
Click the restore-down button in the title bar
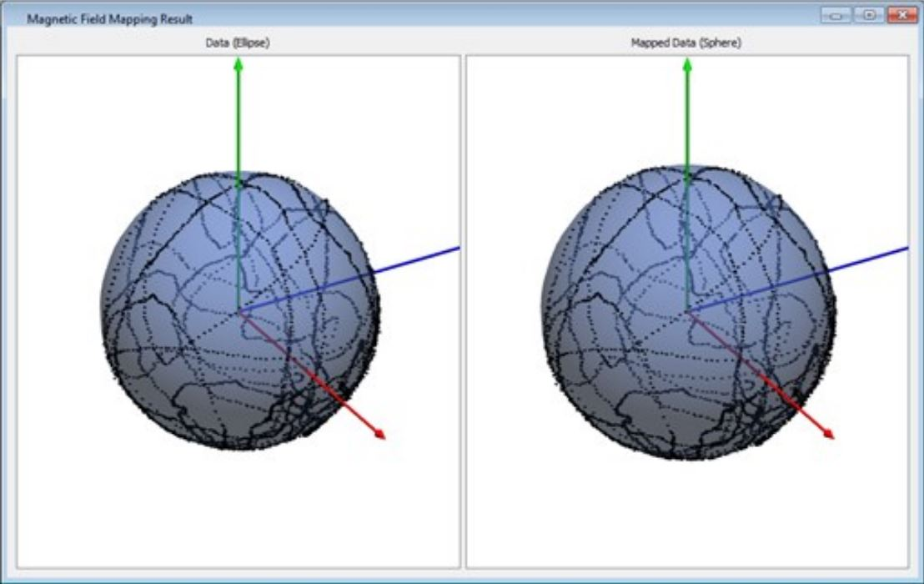coord(869,13)
